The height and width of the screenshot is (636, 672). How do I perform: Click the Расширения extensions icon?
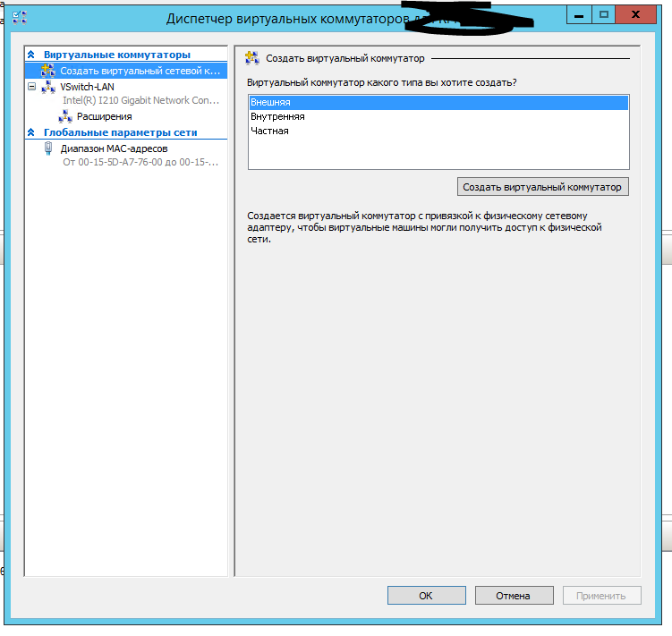coord(65,116)
